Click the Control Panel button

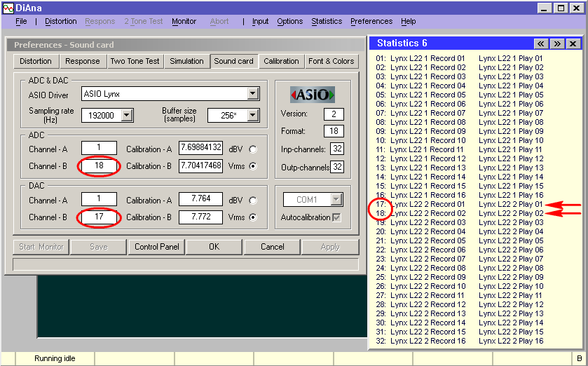157,247
